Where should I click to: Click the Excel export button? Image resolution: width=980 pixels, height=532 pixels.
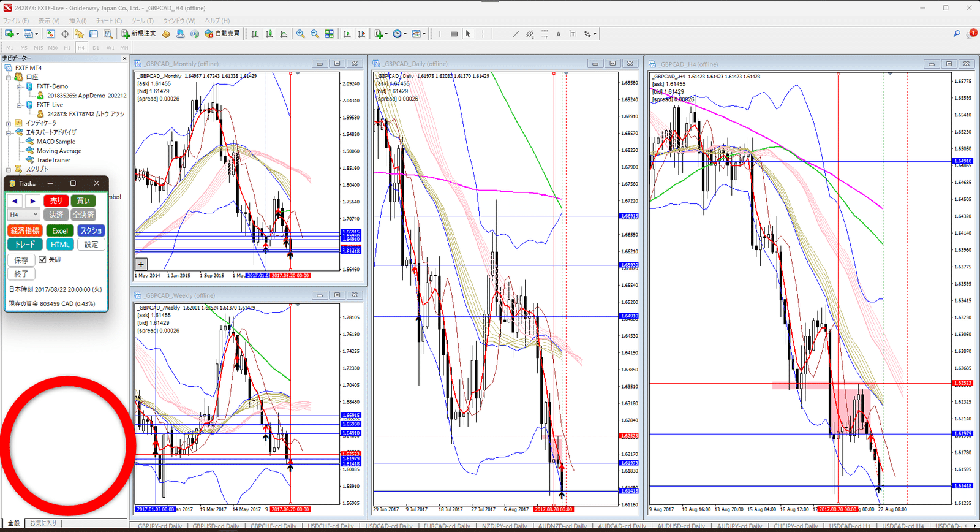coord(60,230)
